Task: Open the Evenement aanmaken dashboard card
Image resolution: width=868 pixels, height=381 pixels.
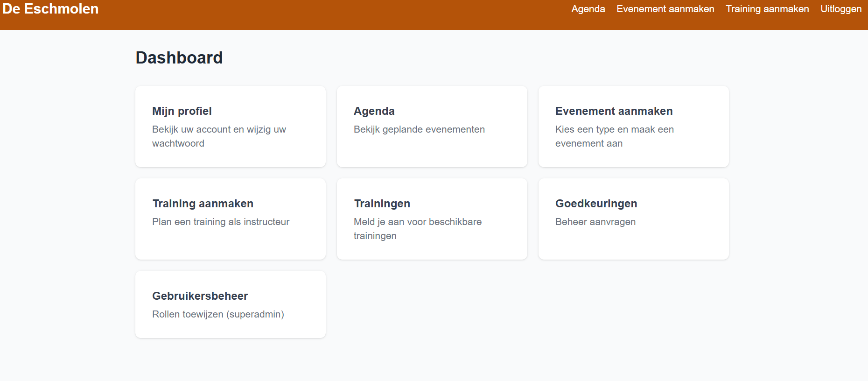Action: click(x=634, y=127)
